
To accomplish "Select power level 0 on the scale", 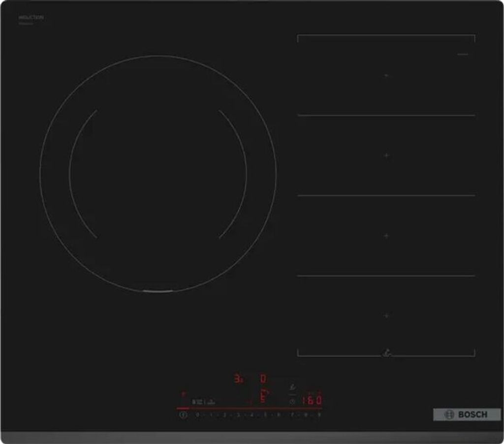I will (x=197, y=415).
